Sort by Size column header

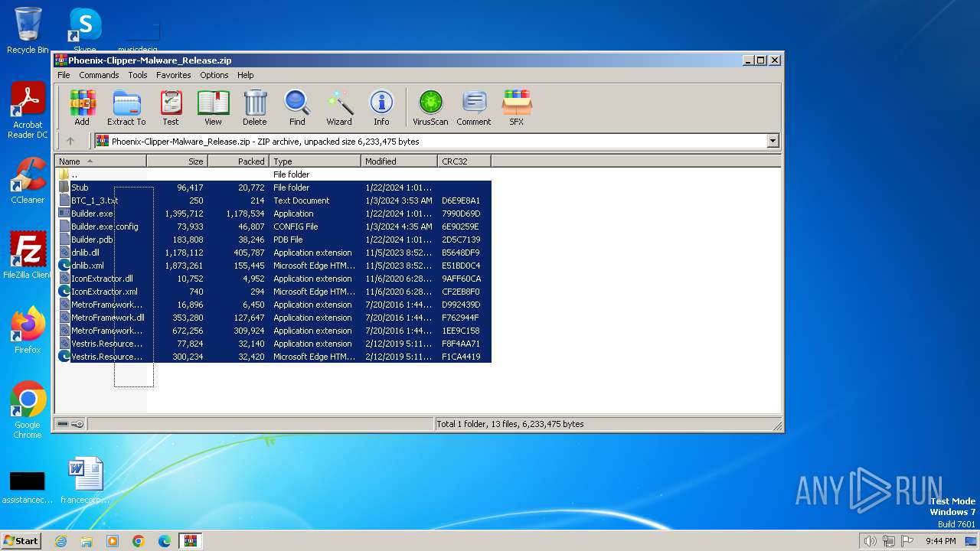(177, 161)
